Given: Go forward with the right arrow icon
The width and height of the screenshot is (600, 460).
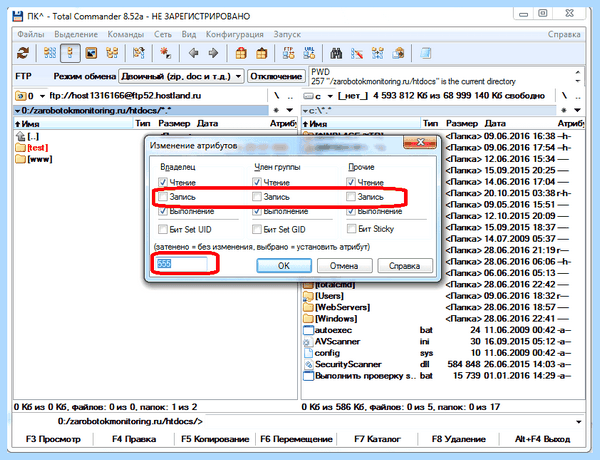Looking at the screenshot, I should pos(214,53).
